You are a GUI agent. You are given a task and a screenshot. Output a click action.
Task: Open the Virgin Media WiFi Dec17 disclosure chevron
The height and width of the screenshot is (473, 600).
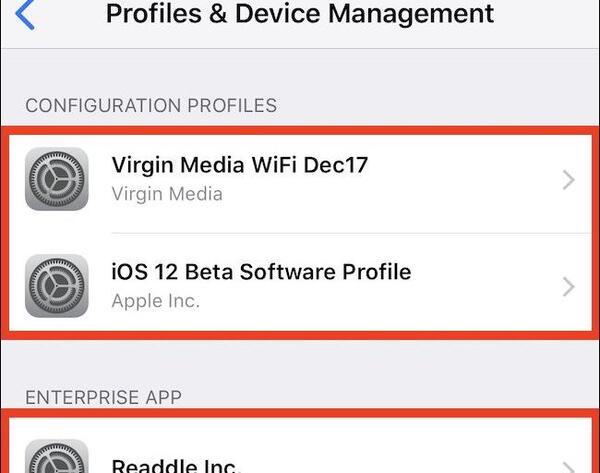[569, 180]
